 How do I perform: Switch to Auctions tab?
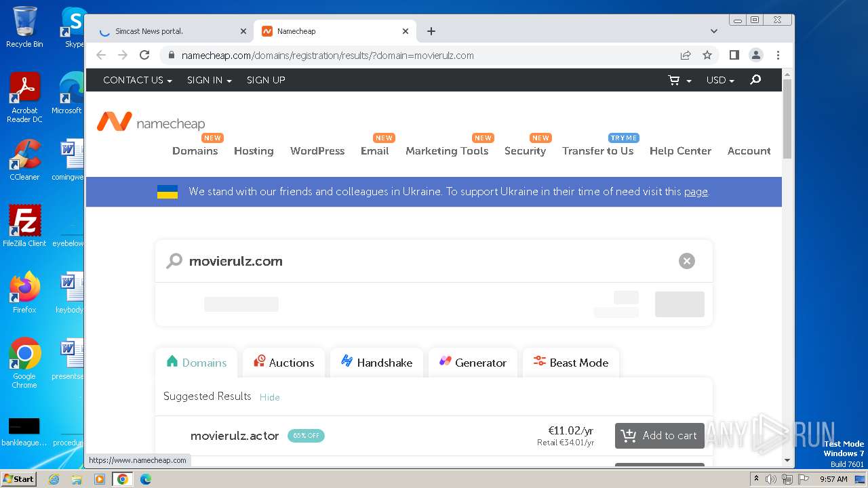pos(283,363)
